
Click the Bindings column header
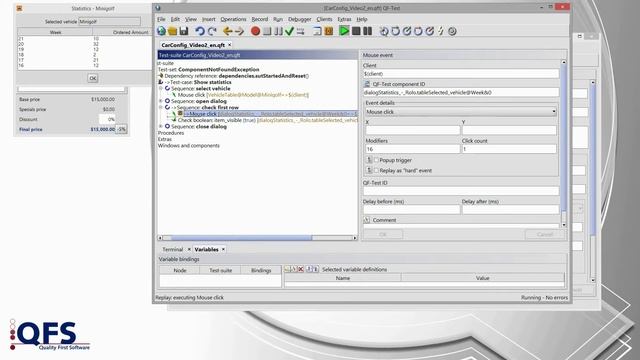(261, 270)
